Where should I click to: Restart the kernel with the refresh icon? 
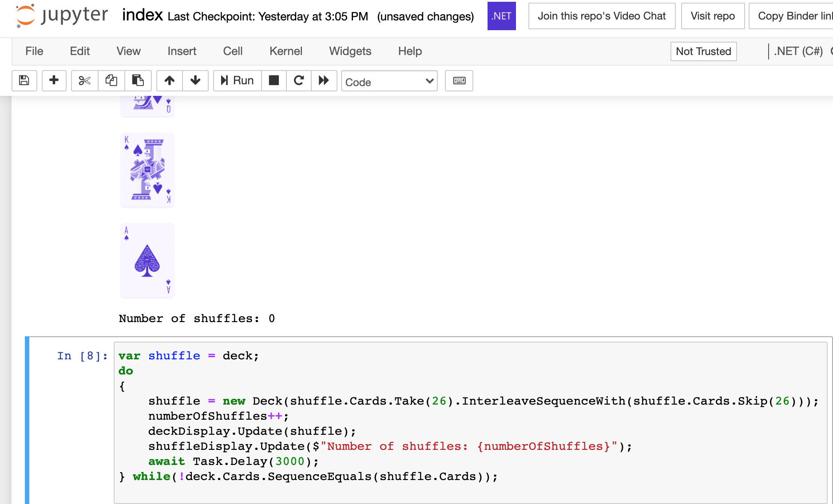point(298,81)
